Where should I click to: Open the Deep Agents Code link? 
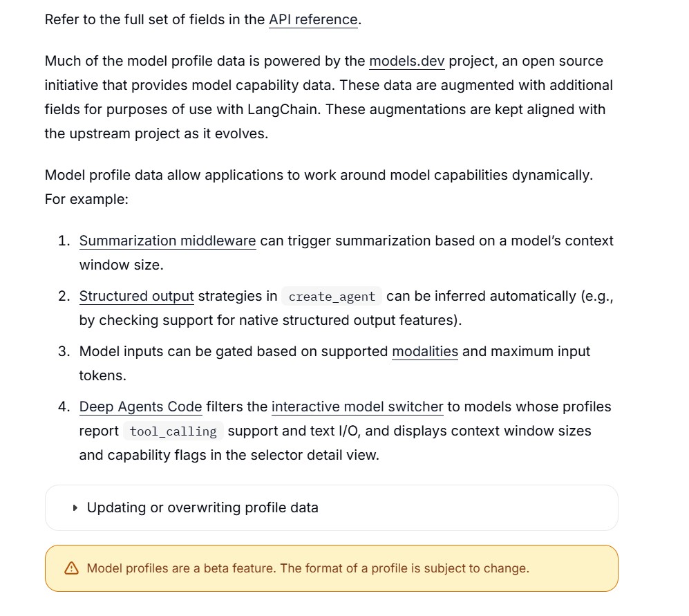[x=140, y=407]
